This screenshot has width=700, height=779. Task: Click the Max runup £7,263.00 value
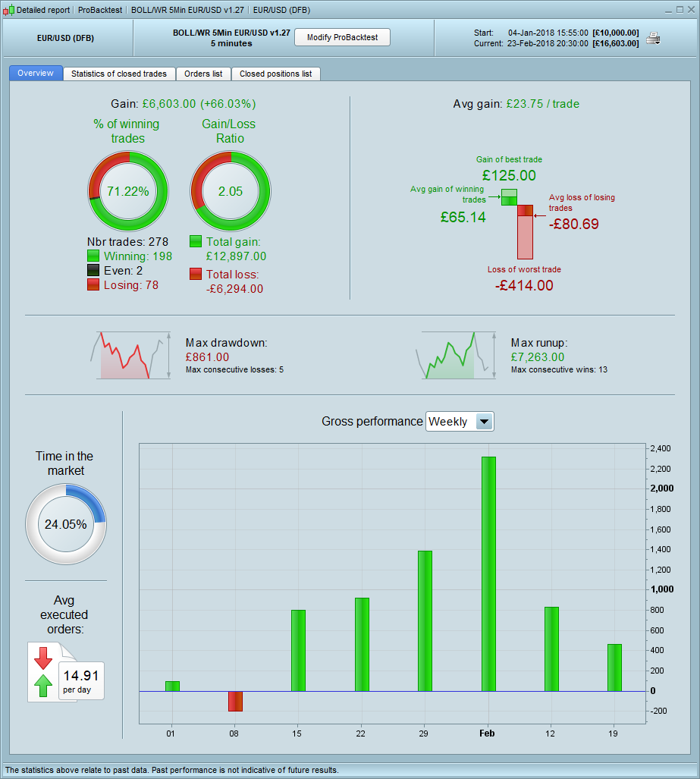pos(538,357)
